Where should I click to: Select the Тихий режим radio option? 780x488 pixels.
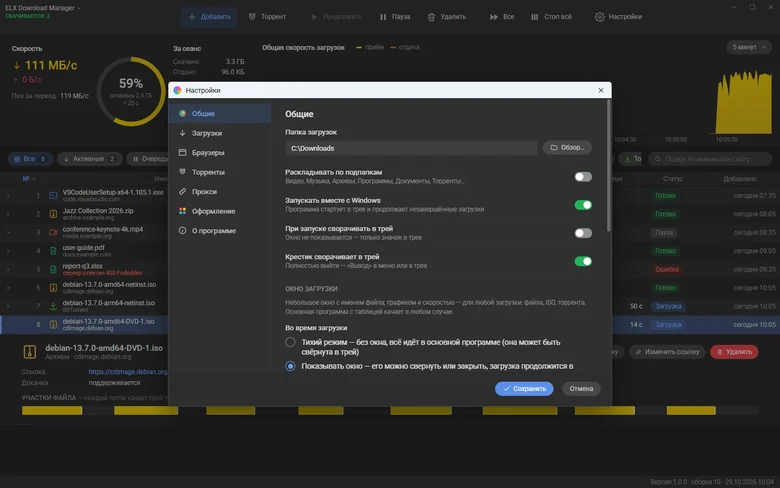290,342
